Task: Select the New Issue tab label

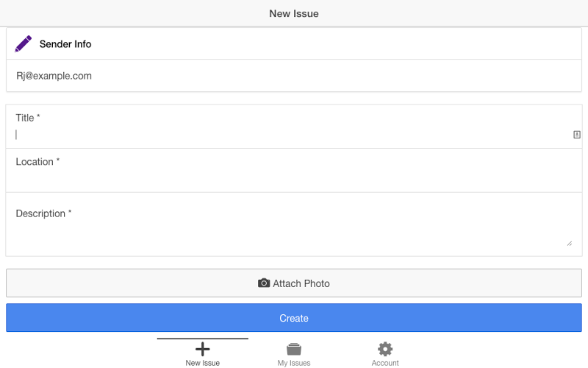Action: coord(203,363)
